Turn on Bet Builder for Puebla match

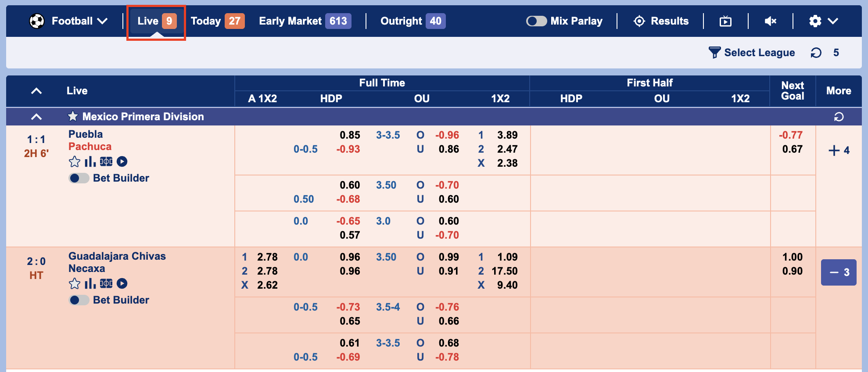point(79,178)
